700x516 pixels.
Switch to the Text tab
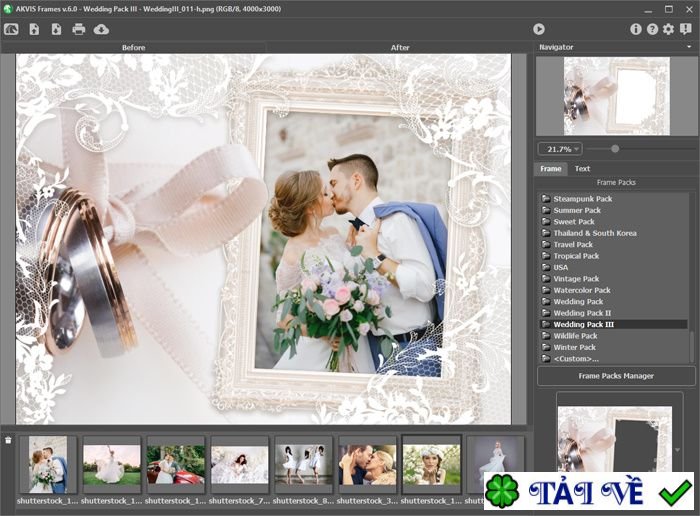coord(582,169)
